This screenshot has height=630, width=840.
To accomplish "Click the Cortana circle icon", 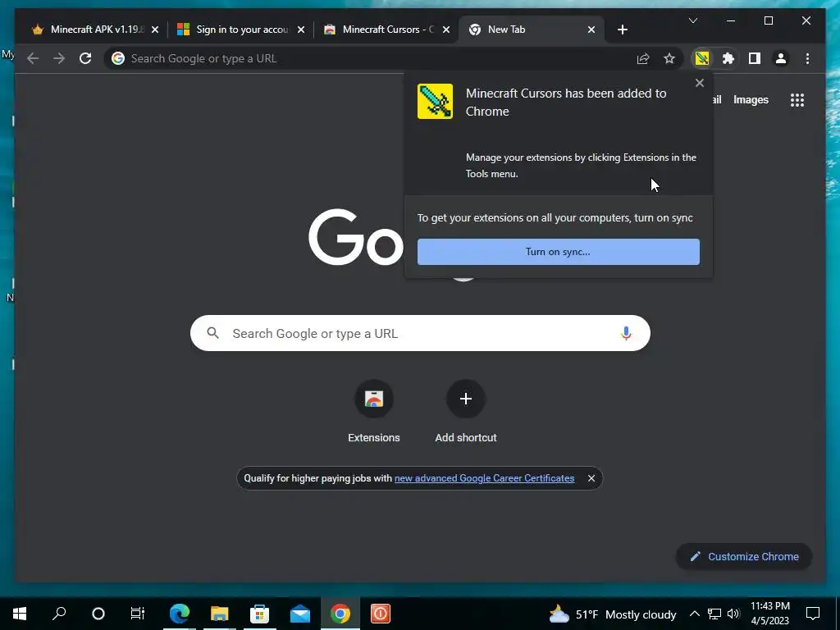I will (98, 614).
